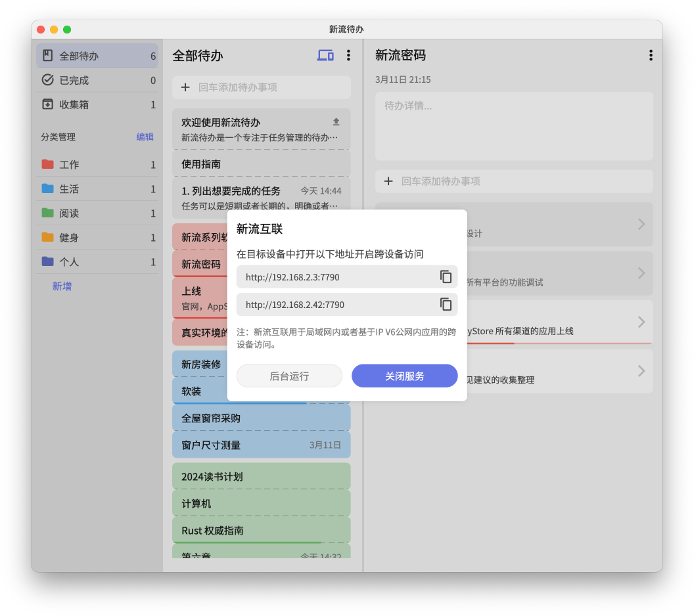Expand the subtask row ending in 设计

pos(641,224)
